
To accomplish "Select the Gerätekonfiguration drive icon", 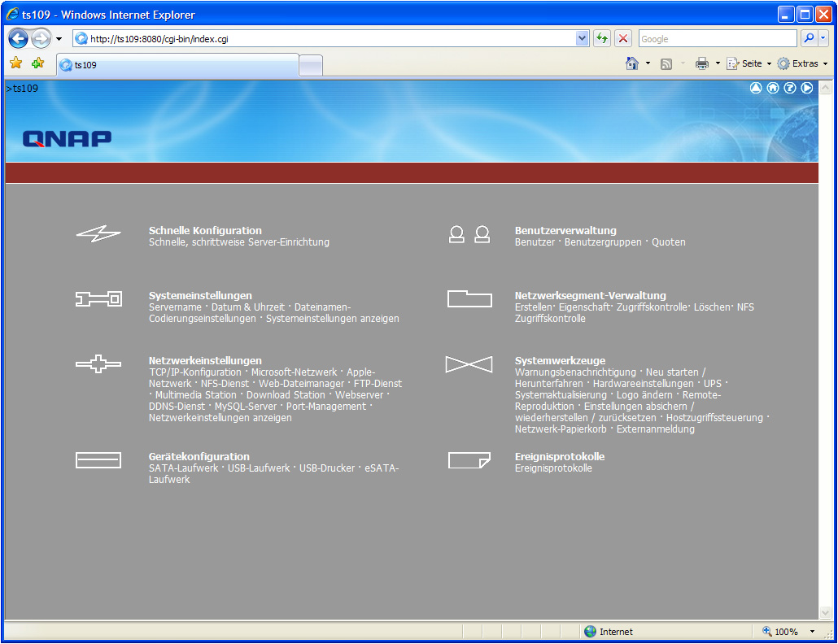I will [x=98, y=460].
